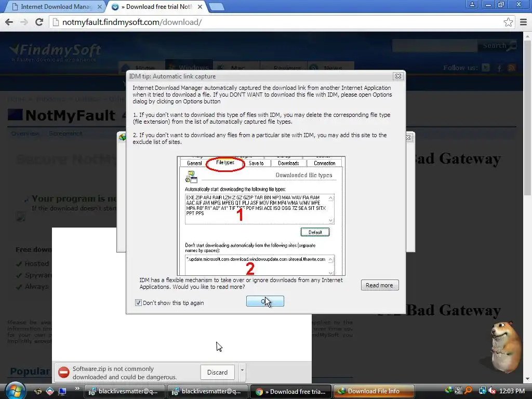532x399 pixels.
Task: Bookmark this page with star icon
Action: click(x=508, y=22)
